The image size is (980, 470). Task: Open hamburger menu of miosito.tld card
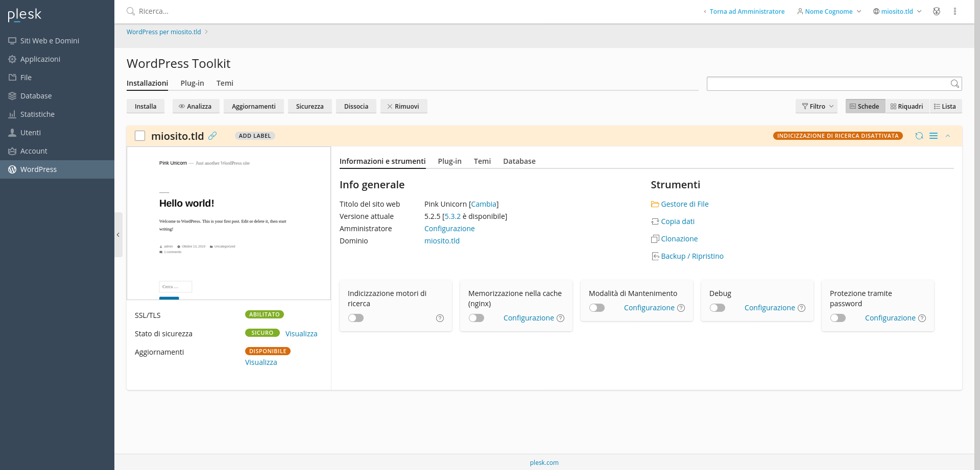coord(934,136)
